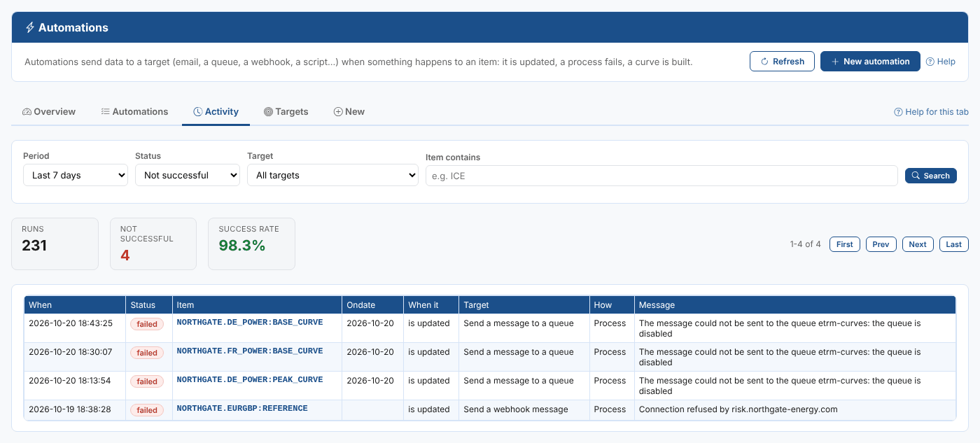Click timestamp 2026-10-20 18:13:54
Screen dimensions: 980x443
click(x=70, y=381)
